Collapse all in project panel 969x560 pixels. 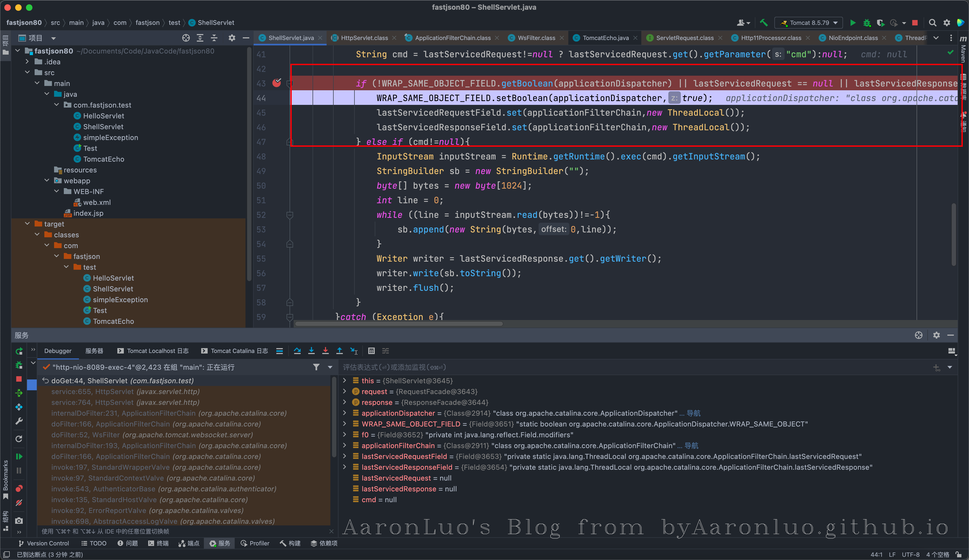pos(214,38)
